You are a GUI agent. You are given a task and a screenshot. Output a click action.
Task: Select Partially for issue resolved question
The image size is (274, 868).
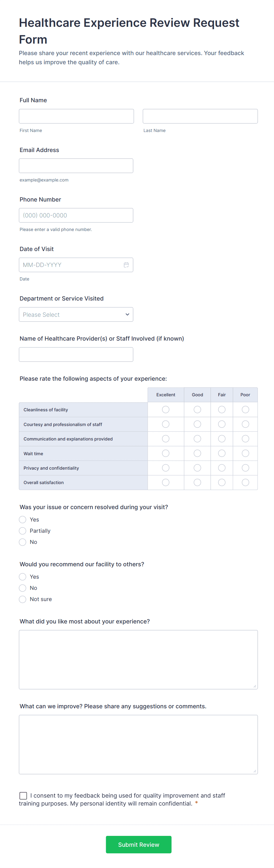22,531
